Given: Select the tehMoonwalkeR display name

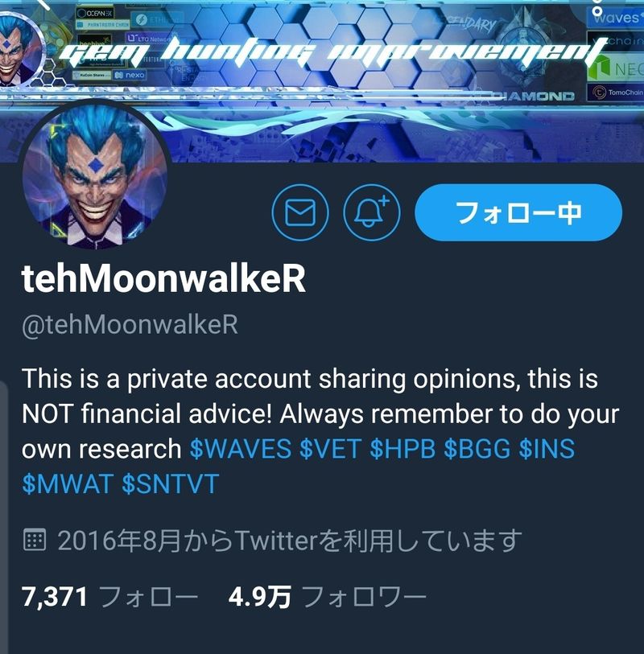Looking at the screenshot, I should pyautogui.click(x=163, y=279).
